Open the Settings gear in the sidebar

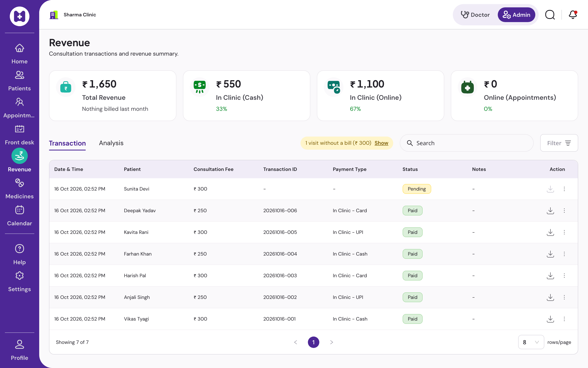tap(19, 276)
